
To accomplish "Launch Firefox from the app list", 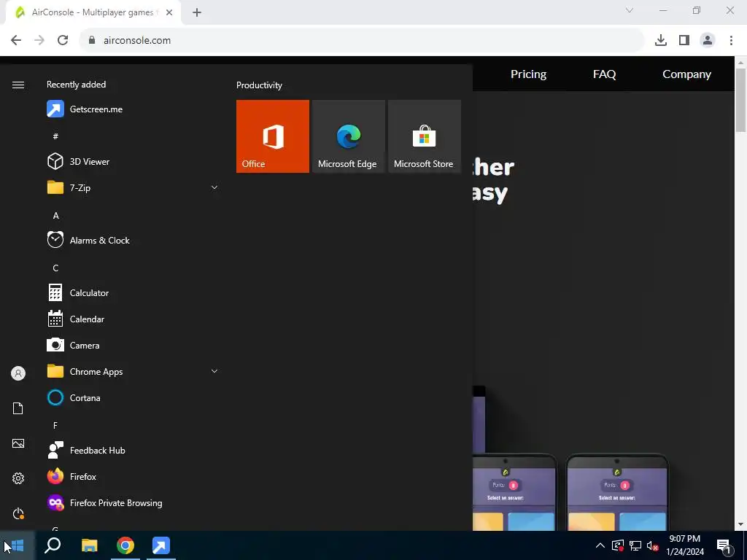I will click(x=133, y=476).
